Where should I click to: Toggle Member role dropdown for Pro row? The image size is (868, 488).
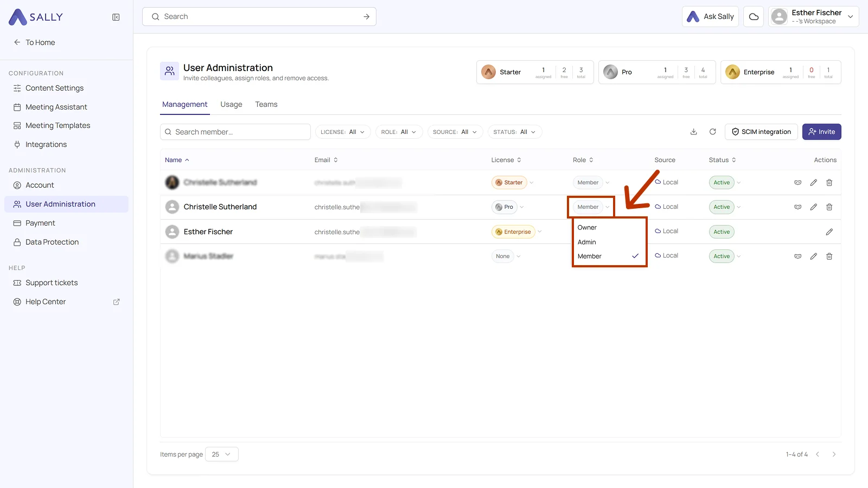click(591, 207)
